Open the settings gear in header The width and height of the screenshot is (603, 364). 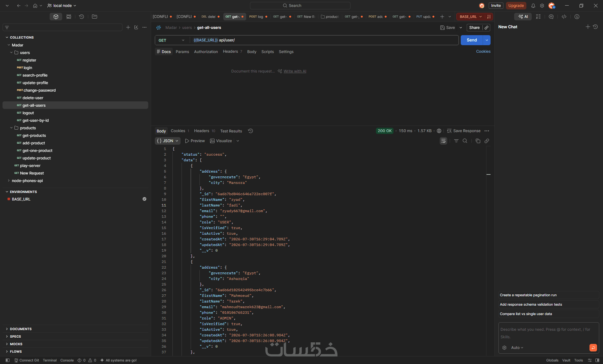[542, 6]
